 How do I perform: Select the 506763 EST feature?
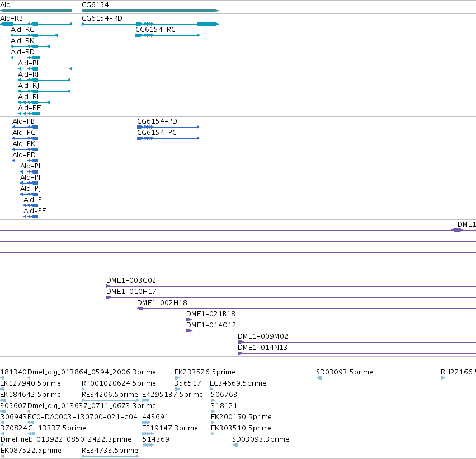pos(213,400)
